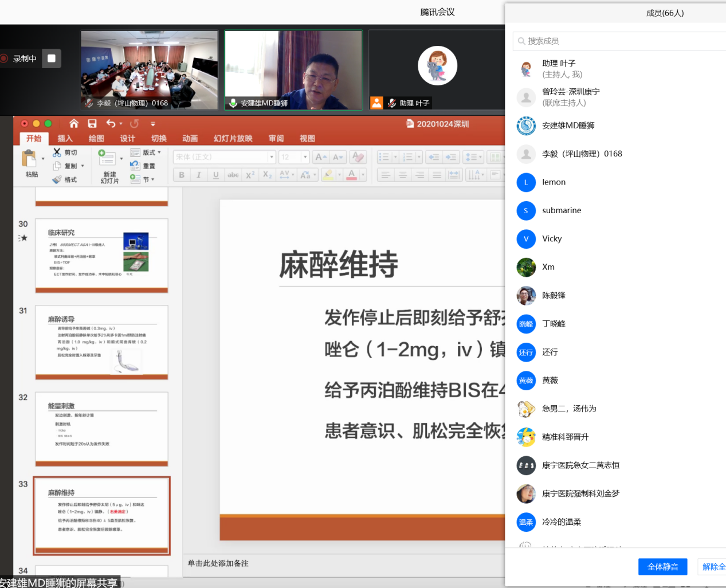Open the font color picker arrow

point(363,175)
